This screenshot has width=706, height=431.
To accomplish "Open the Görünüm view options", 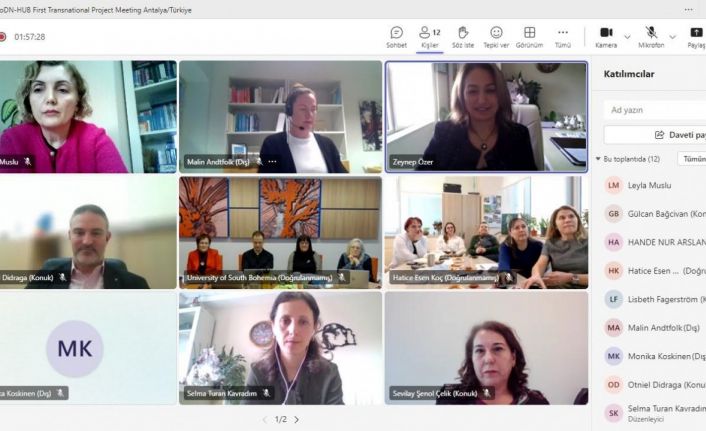I will pyautogui.click(x=530, y=37).
